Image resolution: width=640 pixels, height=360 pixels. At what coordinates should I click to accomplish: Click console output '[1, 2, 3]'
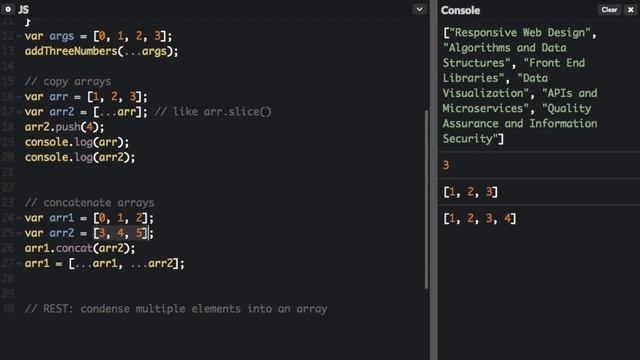(x=470, y=192)
